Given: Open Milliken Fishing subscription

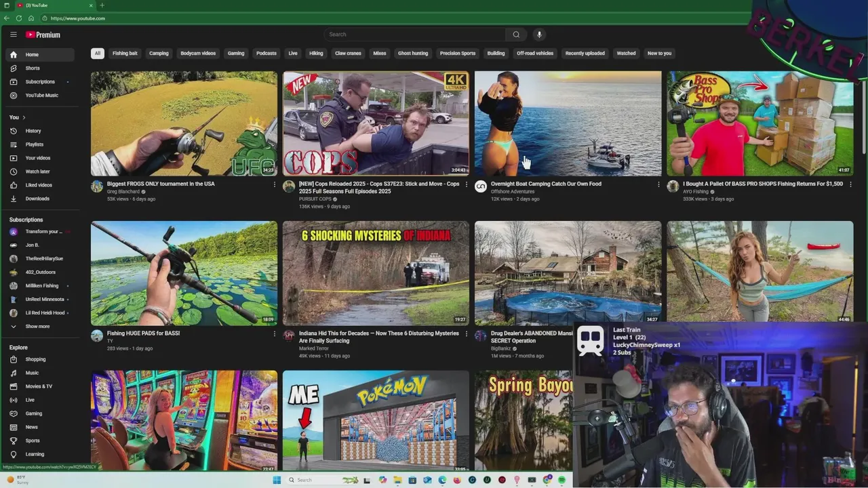Looking at the screenshot, I should (x=41, y=286).
